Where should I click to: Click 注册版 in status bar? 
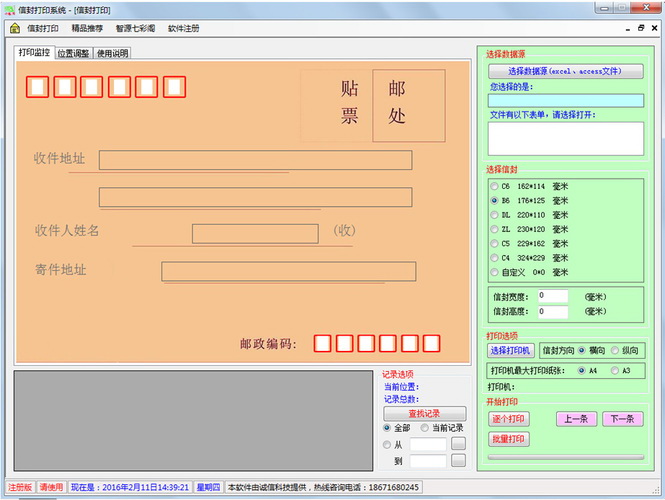20,487
